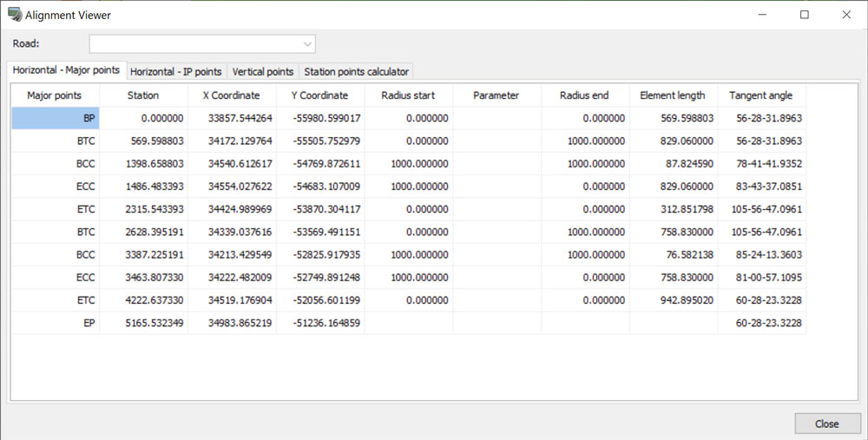Click Y coordinate -54769.872611

pyautogui.click(x=320, y=163)
